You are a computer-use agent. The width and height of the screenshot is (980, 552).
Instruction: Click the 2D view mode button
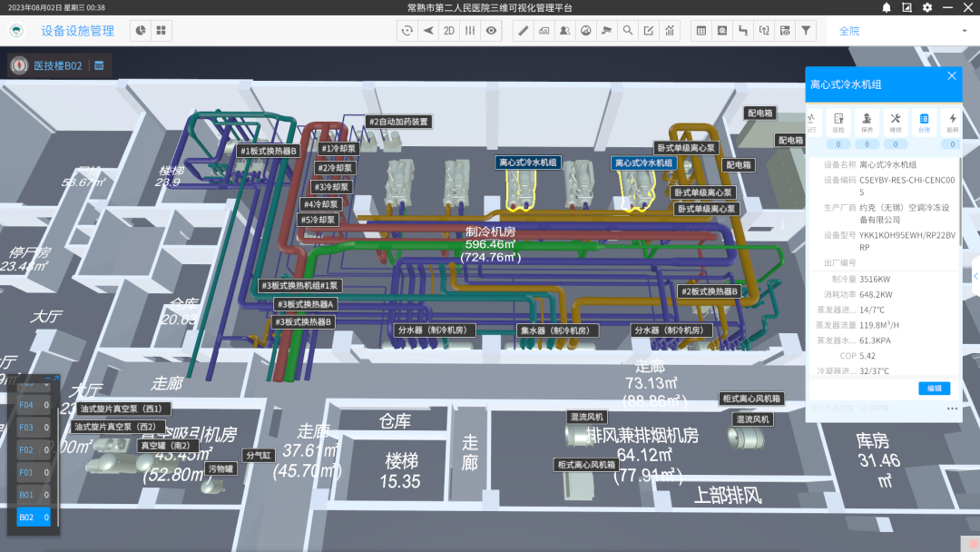point(448,31)
